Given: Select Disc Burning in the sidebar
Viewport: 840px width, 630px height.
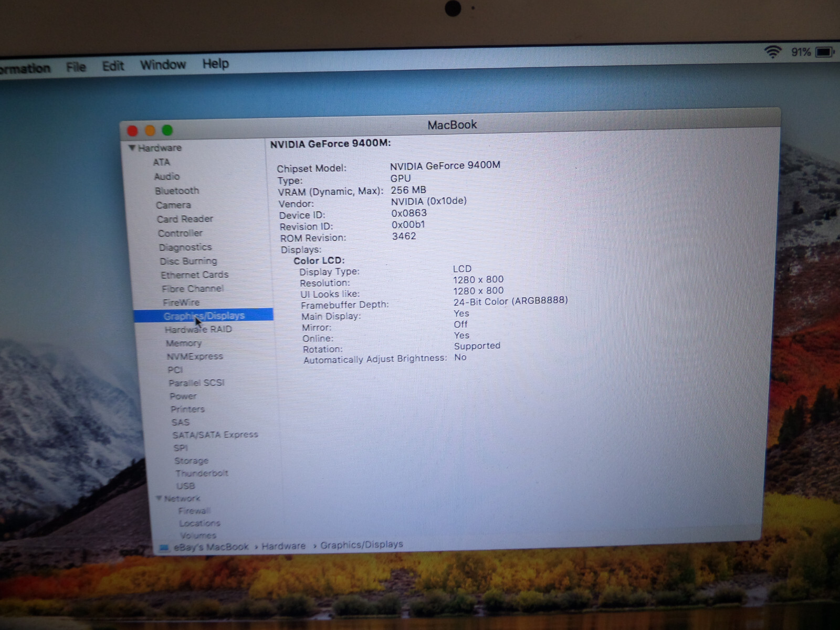Looking at the screenshot, I should tap(188, 261).
